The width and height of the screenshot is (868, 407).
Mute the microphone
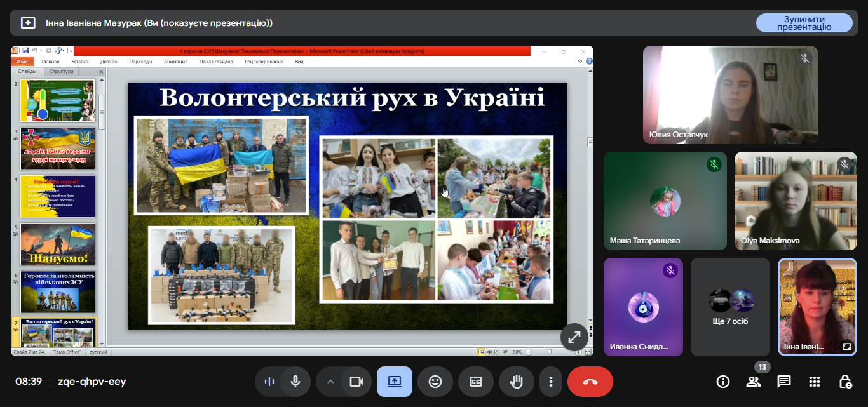pos(295,382)
